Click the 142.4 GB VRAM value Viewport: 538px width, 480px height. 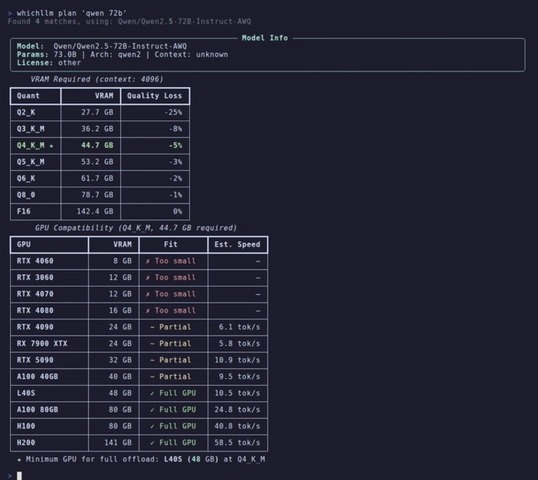tap(95, 211)
